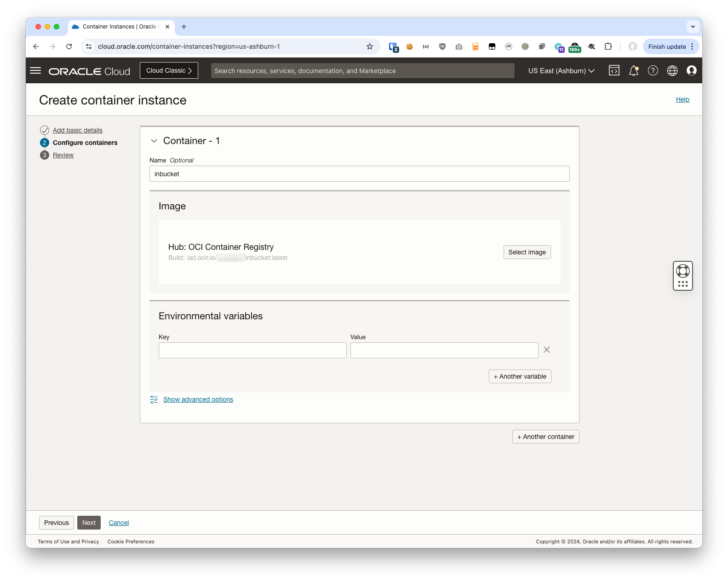Open the notifications bell
The height and width of the screenshot is (582, 728).
point(634,70)
